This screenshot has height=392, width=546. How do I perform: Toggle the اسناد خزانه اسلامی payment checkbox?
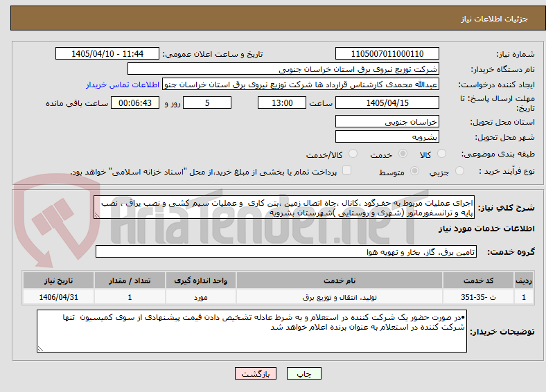coord(347,170)
